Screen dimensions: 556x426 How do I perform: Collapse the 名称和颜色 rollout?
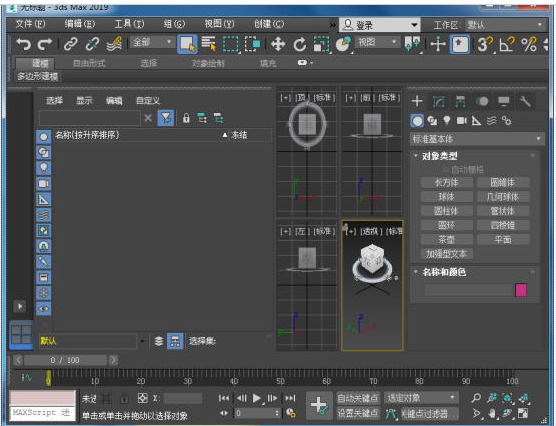[444, 272]
